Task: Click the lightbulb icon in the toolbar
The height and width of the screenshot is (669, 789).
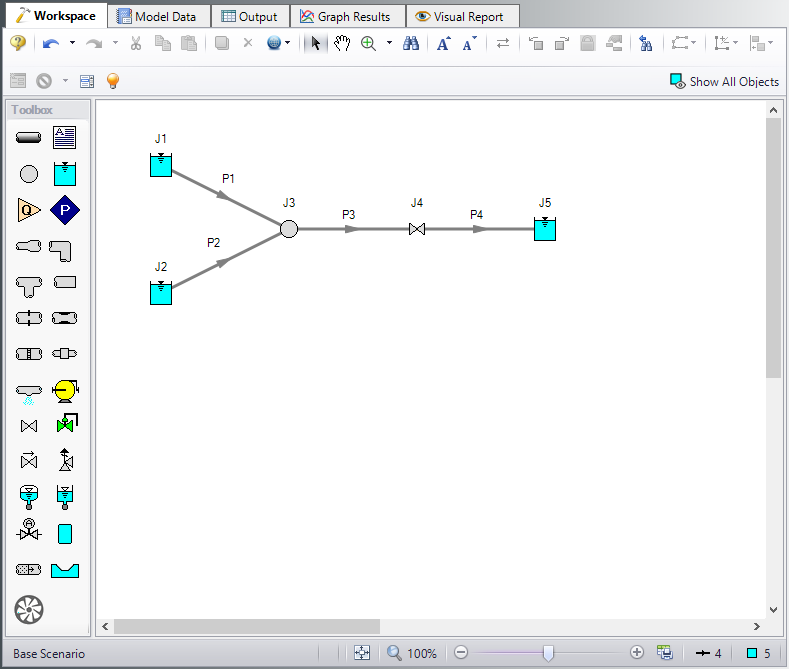Action: (x=113, y=81)
